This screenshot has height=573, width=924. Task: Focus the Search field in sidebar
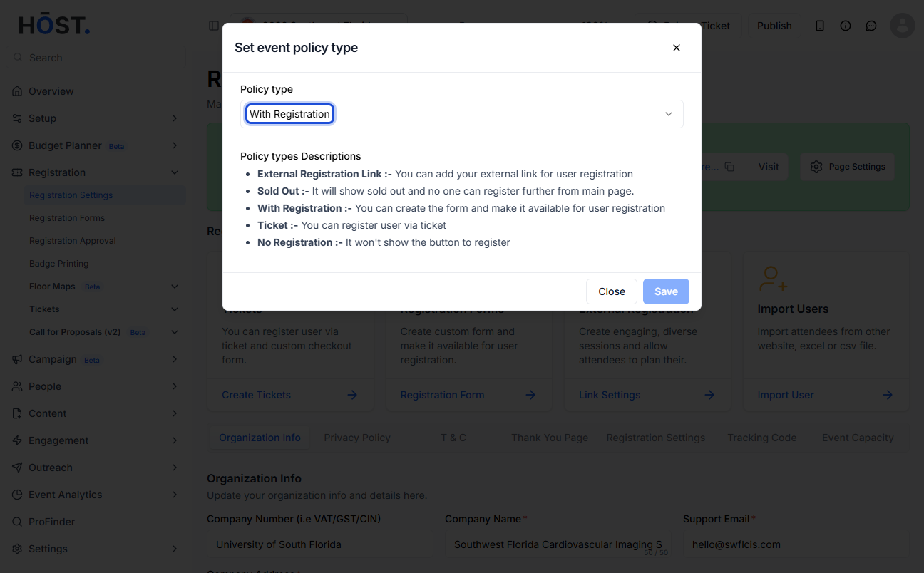[x=96, y=58]
